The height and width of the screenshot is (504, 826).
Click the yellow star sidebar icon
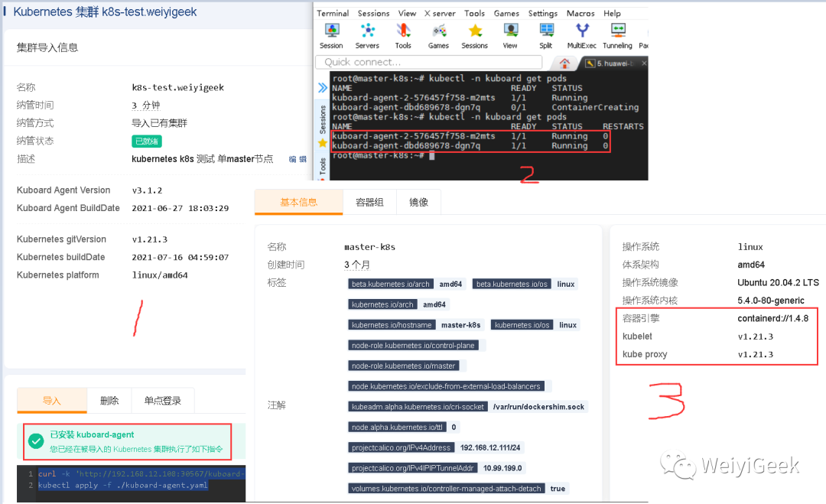click(x=323, y=143)
